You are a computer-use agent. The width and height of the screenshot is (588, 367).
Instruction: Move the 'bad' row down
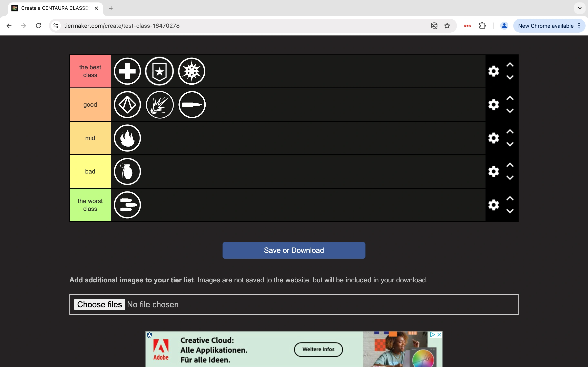510,178
